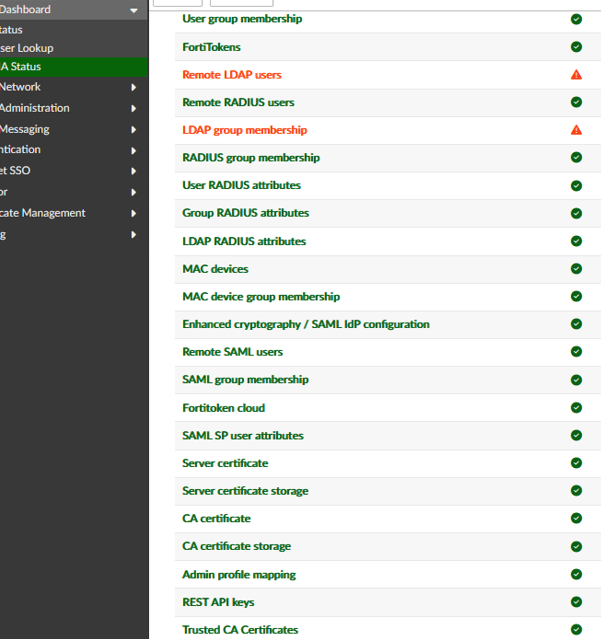Click the check icon for MAC devices

click(576, 269)
